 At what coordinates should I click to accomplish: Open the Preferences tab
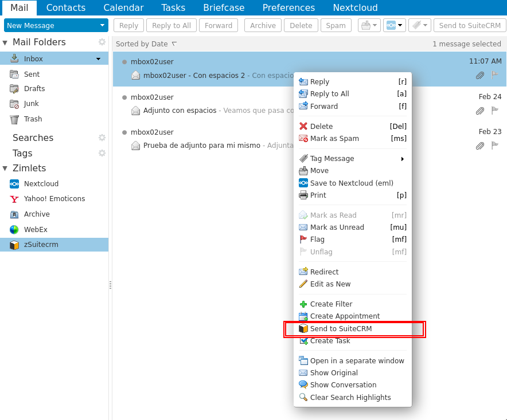coord(288,7)
